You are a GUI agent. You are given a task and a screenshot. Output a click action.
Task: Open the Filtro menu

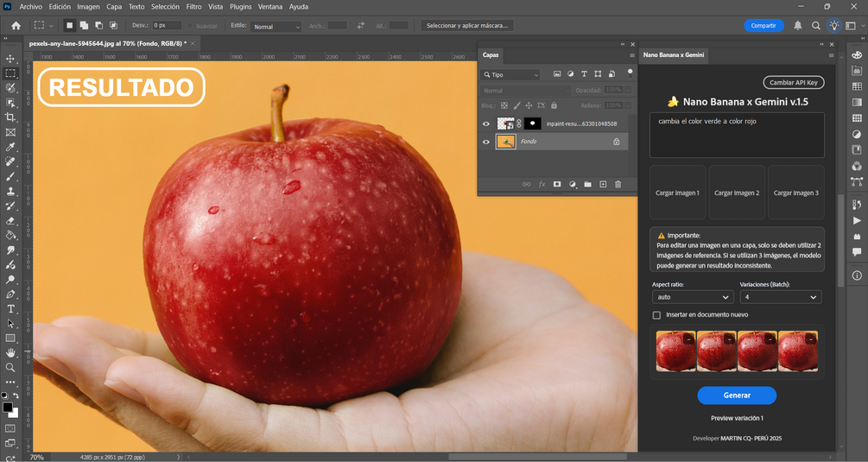coord(193,7)
